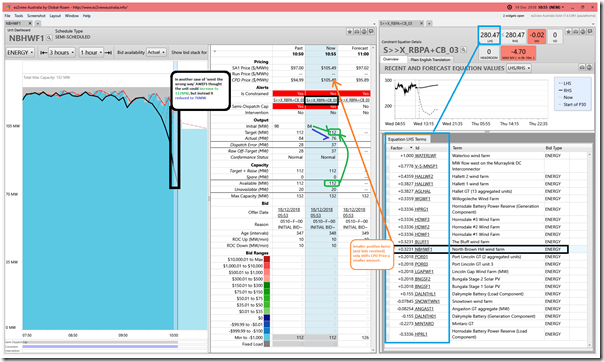Open the LHS/RHS chart type dropdown
Viewport: 604px width, 362px height.
click(x=519, y=68)
